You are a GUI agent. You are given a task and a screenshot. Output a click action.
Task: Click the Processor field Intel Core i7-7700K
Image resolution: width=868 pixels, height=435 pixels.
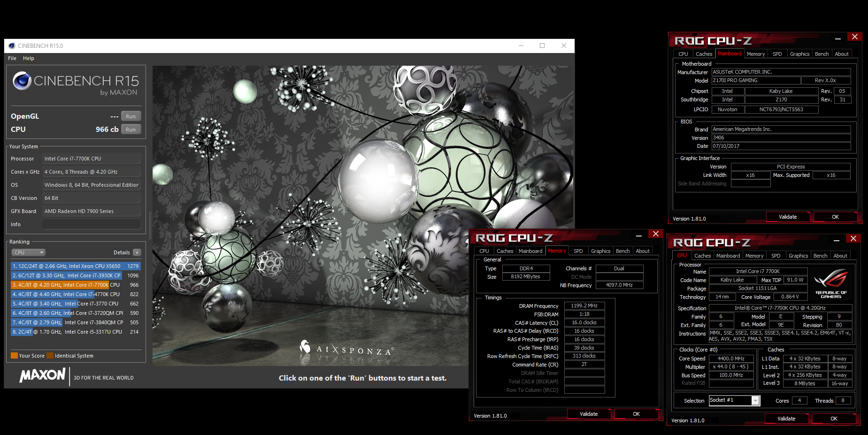pyautogui.click(x=92, y=159)
